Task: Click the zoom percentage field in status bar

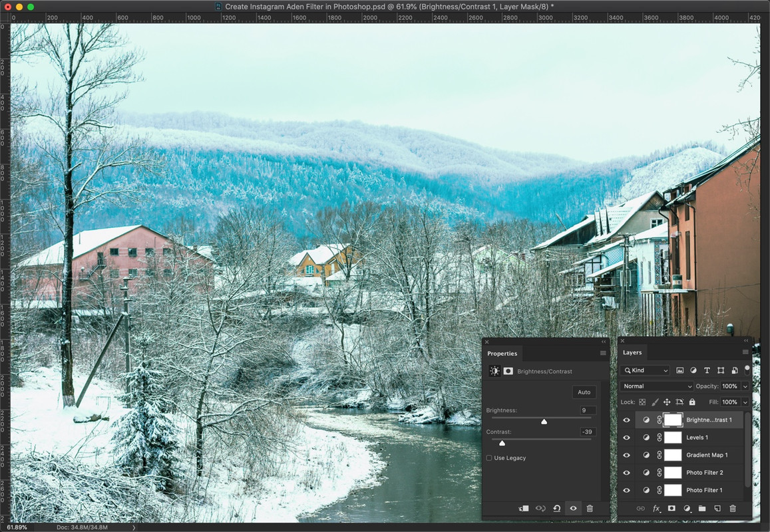Action: (17, 527)
